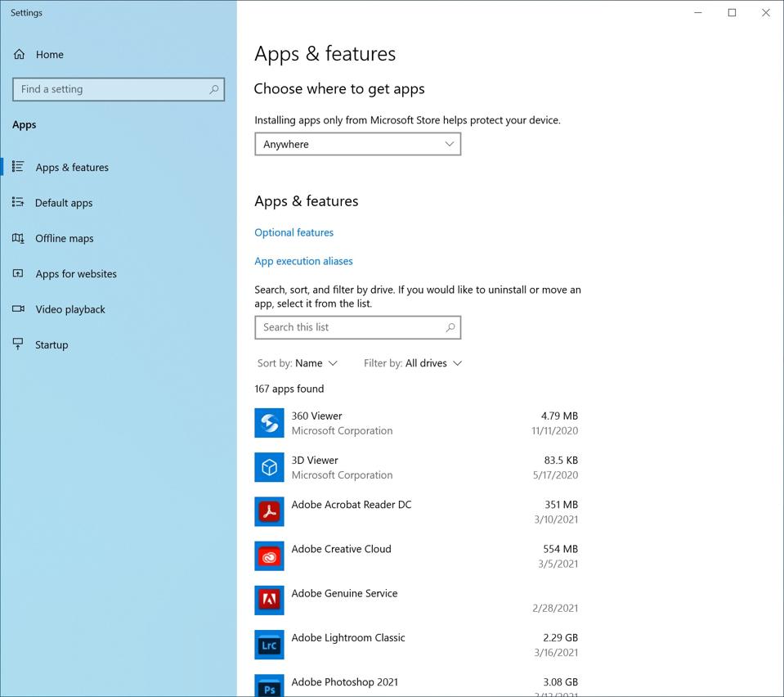The width and height of the screenshot is (784, 697).
Task: Go to Offline maps section
Action: pos(65,238)
